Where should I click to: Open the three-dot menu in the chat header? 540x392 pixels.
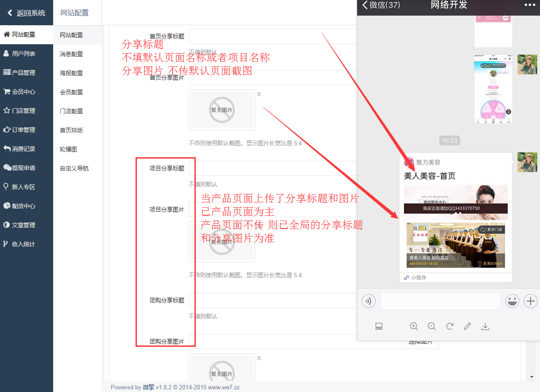530,5
